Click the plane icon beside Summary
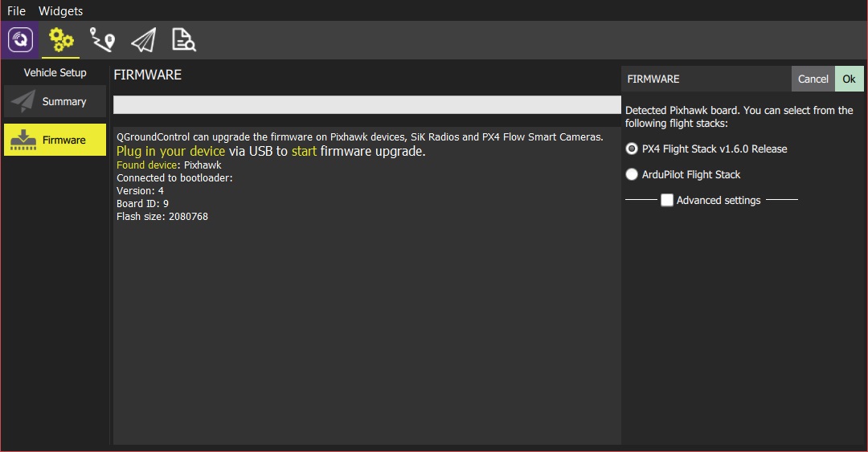 23,102
